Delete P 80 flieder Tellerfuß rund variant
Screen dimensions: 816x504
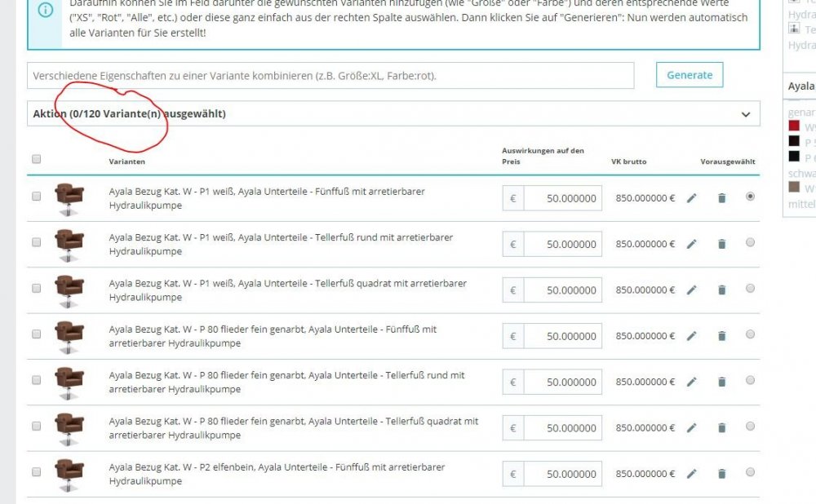(722, 382)
